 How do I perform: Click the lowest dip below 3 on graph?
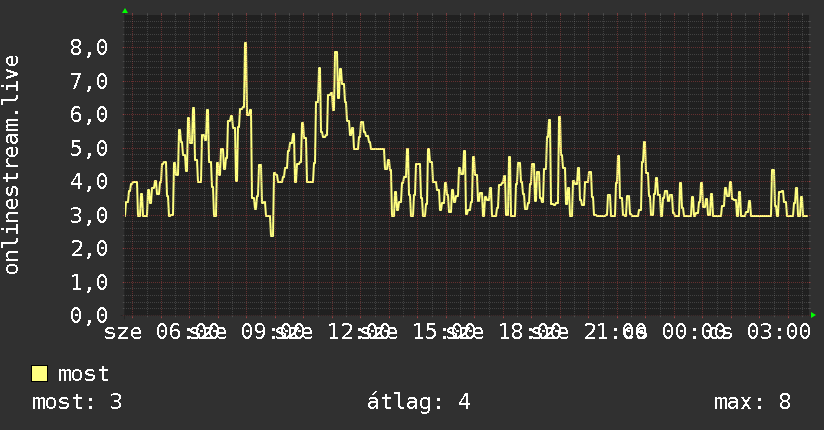tap(272, 234)
